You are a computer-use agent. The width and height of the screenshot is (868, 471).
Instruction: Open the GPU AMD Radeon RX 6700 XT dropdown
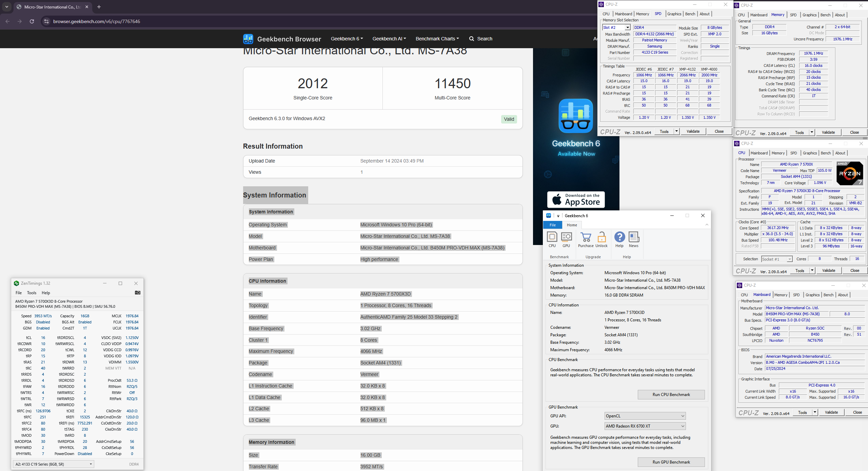pos(645,426)
